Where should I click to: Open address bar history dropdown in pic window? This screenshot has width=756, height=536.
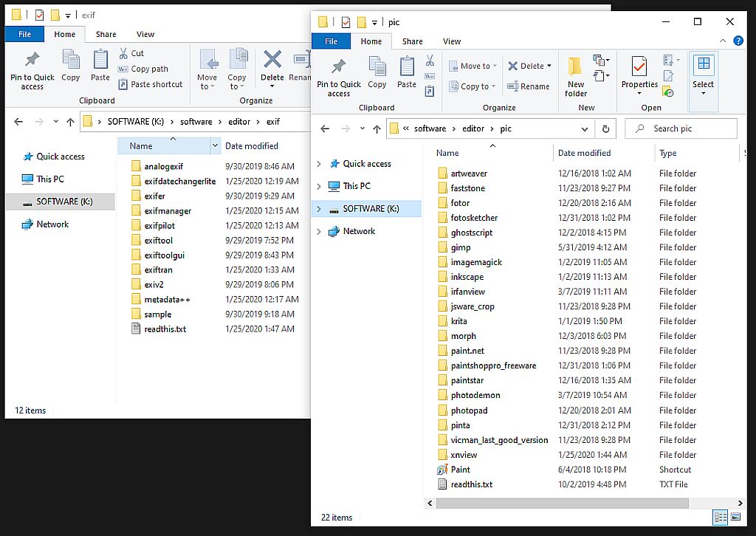pos(585,128)
